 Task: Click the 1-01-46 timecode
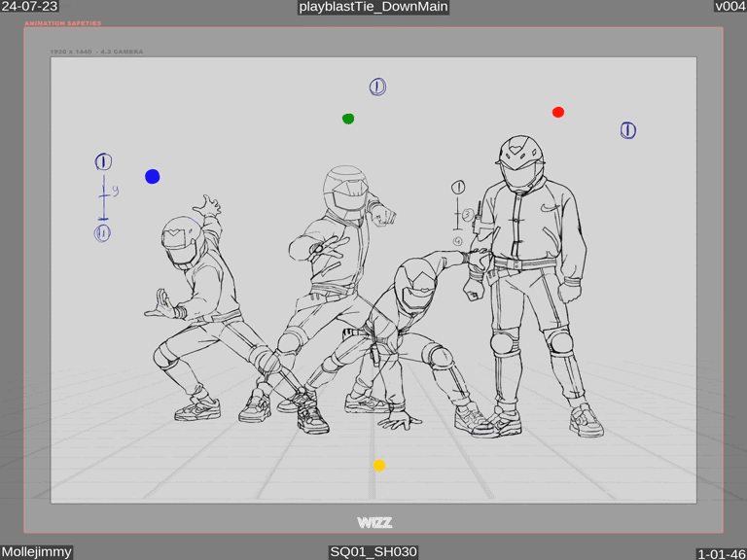click(x=721, y=554)
